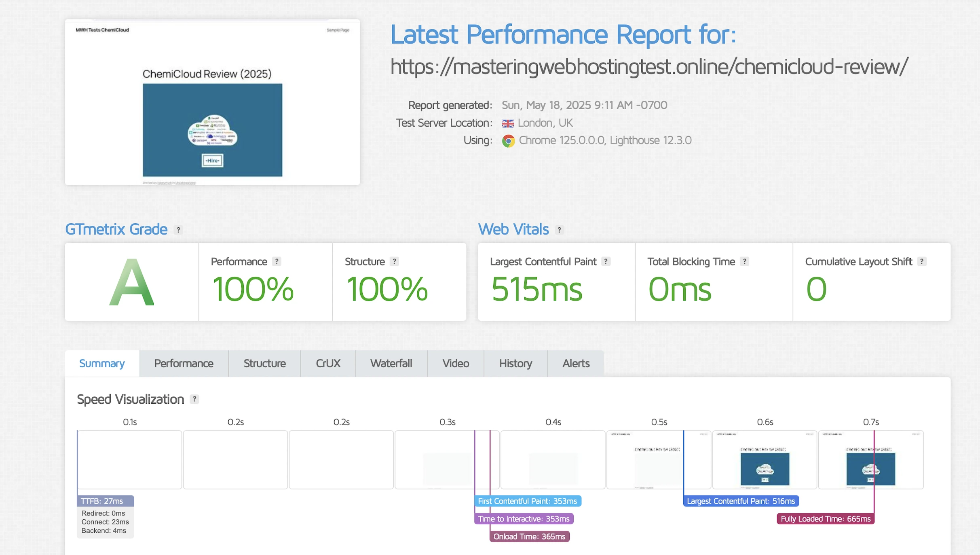This screenshot has height=555, width=980.
Task: Click the question mark next to Structure score
Action: (394, 262)
